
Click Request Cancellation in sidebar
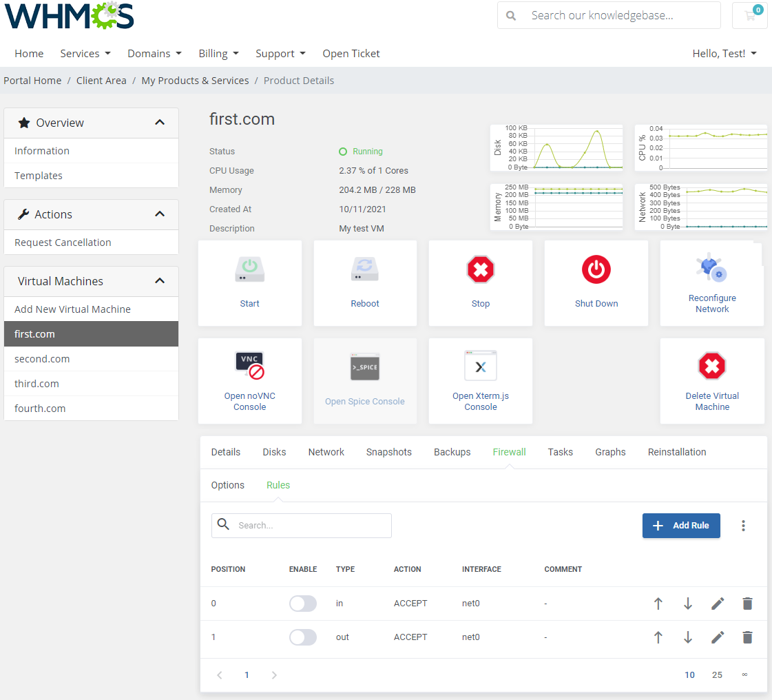click(91, 243)
